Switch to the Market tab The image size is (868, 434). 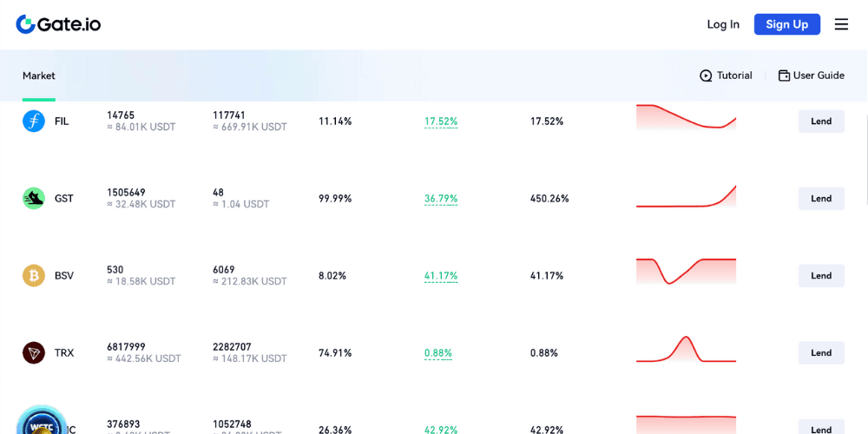coord(39,76)
